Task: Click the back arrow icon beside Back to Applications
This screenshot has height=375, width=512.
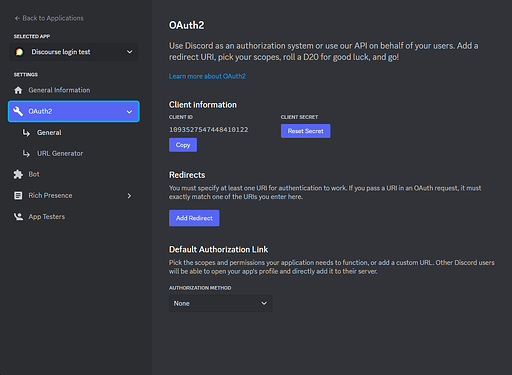Action: [17, 18]
